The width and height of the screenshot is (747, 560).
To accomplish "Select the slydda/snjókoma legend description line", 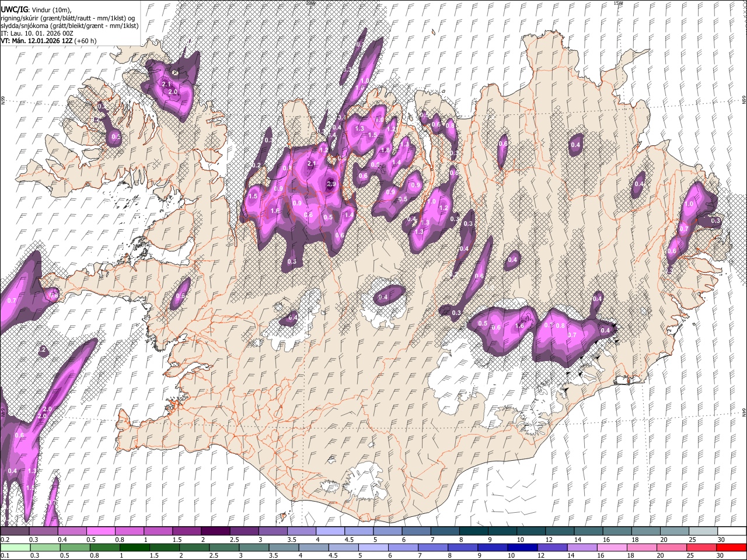I will point(69,26).
